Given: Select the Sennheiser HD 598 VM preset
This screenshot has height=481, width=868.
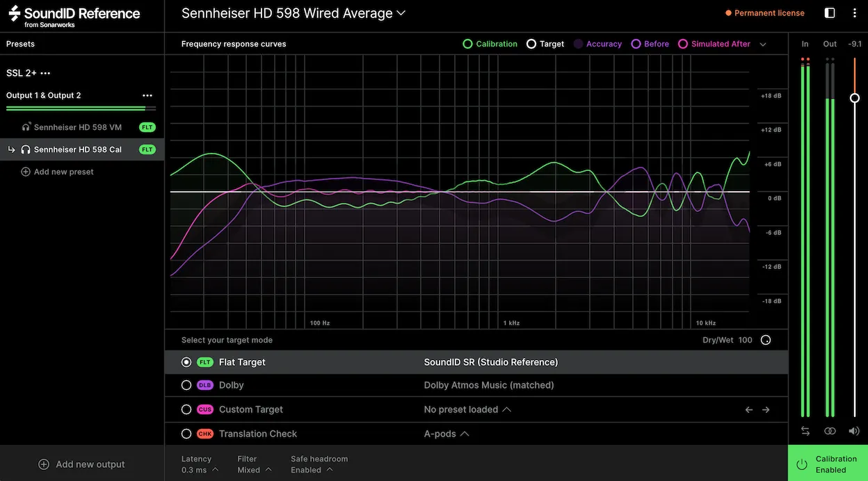Looking at the screenshot, I should pyautogui.click(x=82, y=127).
